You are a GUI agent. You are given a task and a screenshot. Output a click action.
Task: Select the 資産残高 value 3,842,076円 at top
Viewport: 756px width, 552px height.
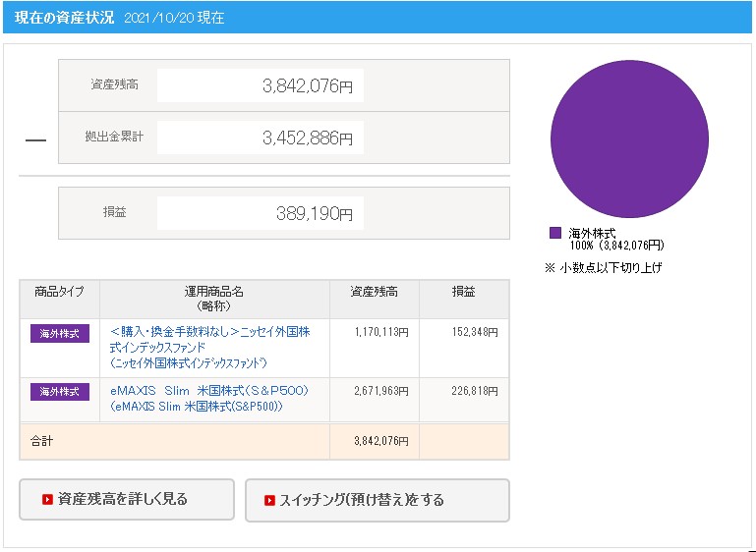tap(308, 85)
